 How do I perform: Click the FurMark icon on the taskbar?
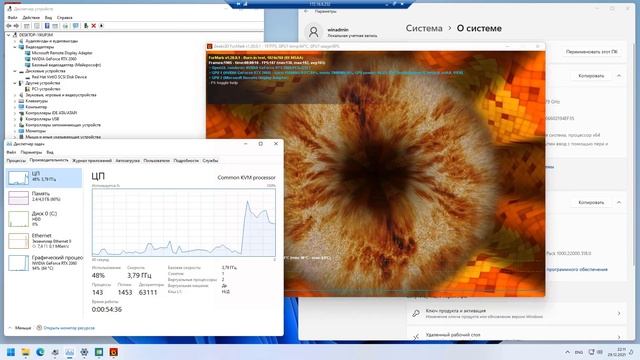pos(113,352)
